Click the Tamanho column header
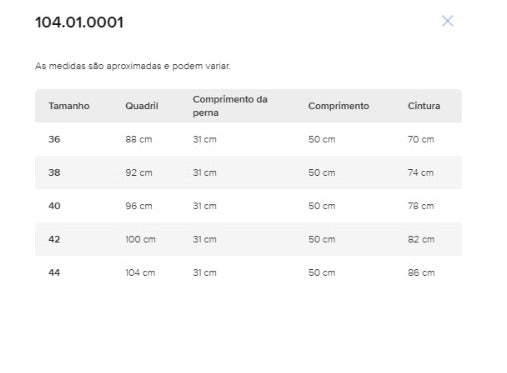 tap(69, 106)
